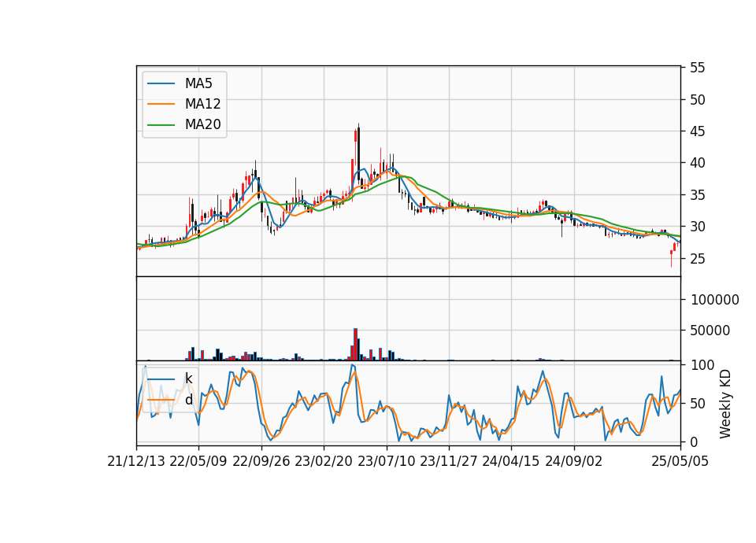The height and width of the screenshot is (543, 756).
Task: Click the price axis value 55
Action: click(697, 68)
